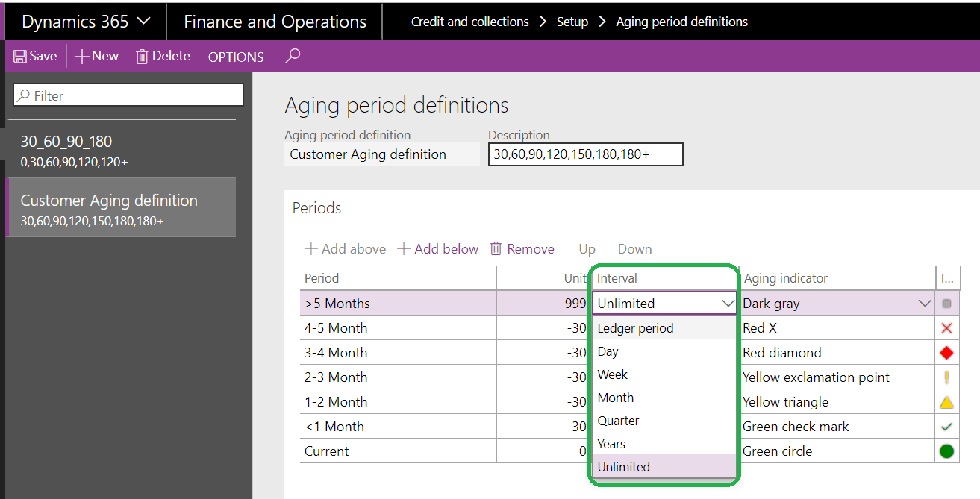The width and height of the screenshot is (980, 499).
Task: Choose Quarter in the Interval list
Action: coord(618,421)
